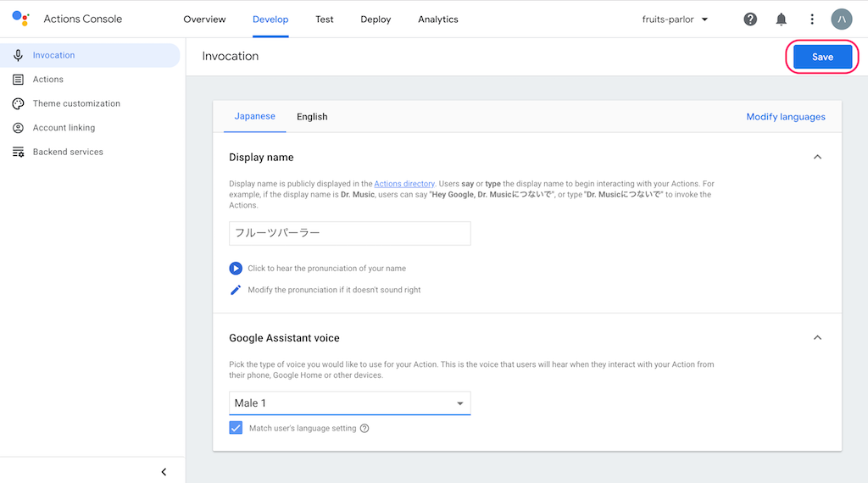Click the Actions Console title
868x483 pixels.
[x=83, y=19]
